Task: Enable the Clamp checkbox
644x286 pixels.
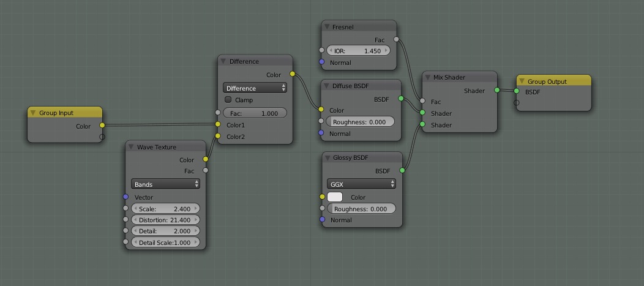Action: pos(228,100)
